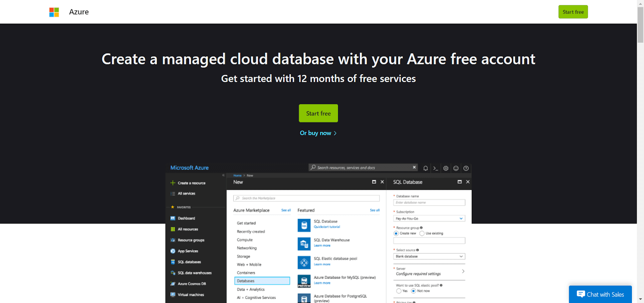The image size is (644, 303).
Task: Click the page scrollbar up arrow
Action: 640,3
